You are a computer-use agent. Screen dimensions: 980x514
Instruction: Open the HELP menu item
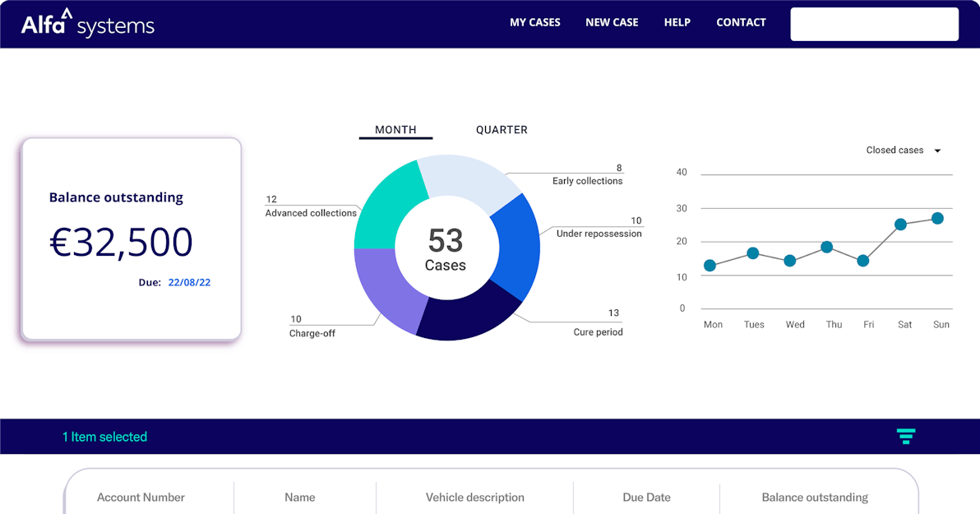[x=677, y=22]
